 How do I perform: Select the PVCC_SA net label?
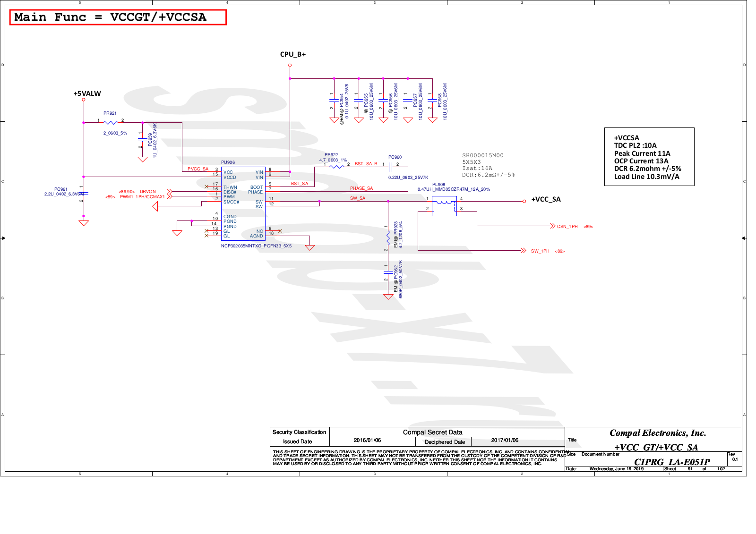point(198,169)
